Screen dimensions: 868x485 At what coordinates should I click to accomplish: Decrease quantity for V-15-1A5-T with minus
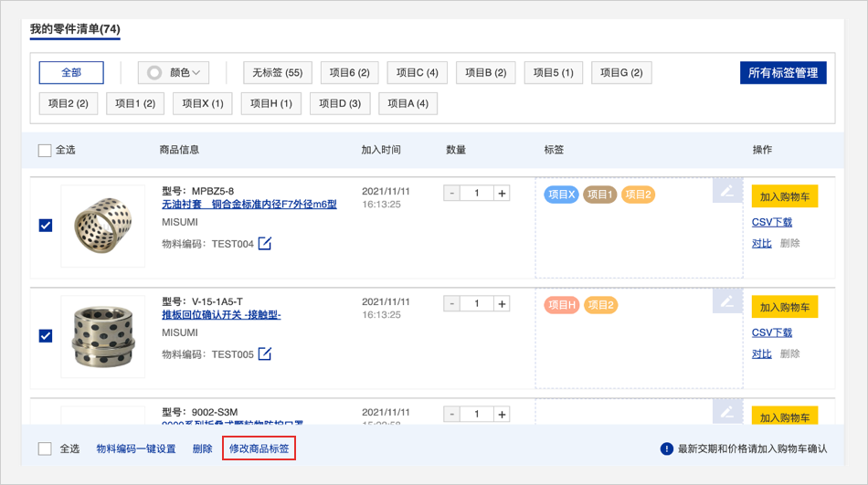[x=451, y=304]
